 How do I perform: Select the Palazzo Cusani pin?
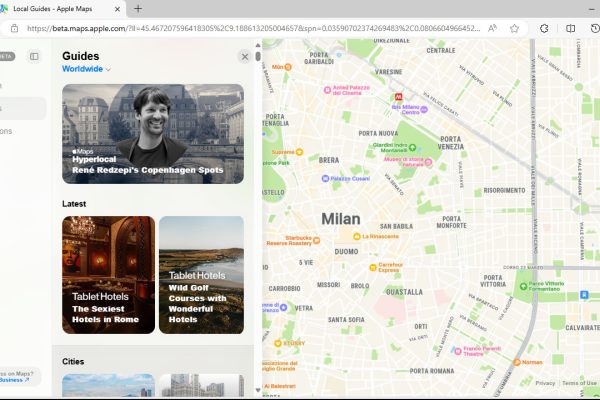tap(325, 178)
